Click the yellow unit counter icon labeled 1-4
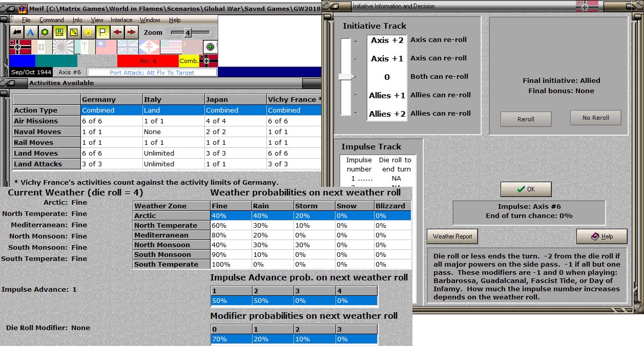The image size is (644, 348). click(x=59, y=32)
